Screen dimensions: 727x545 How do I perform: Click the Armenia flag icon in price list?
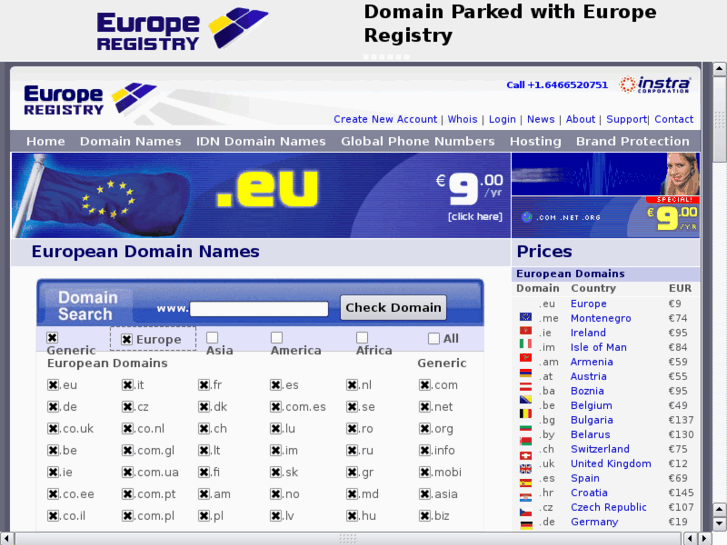pos(525,372)
